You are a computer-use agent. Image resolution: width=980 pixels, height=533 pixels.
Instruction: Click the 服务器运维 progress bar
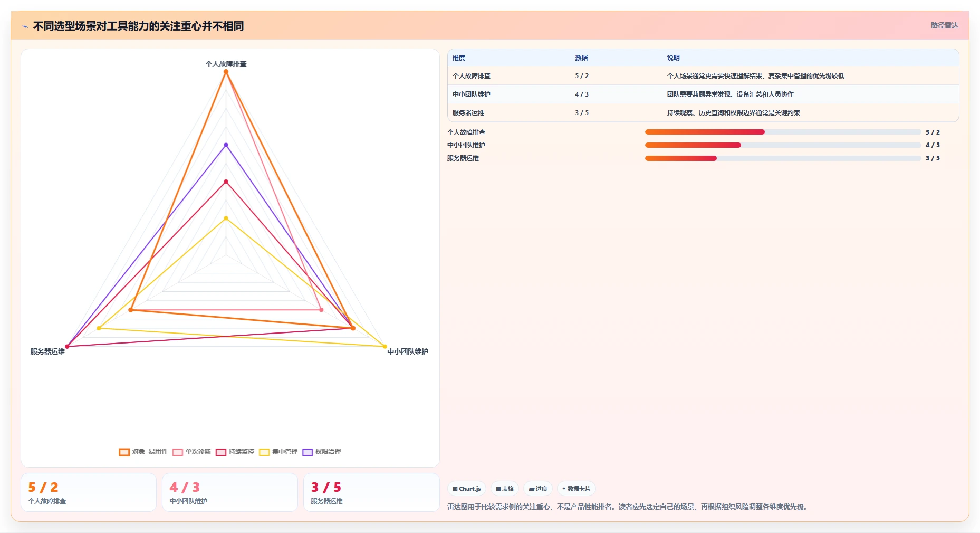[x=783, y=158]
